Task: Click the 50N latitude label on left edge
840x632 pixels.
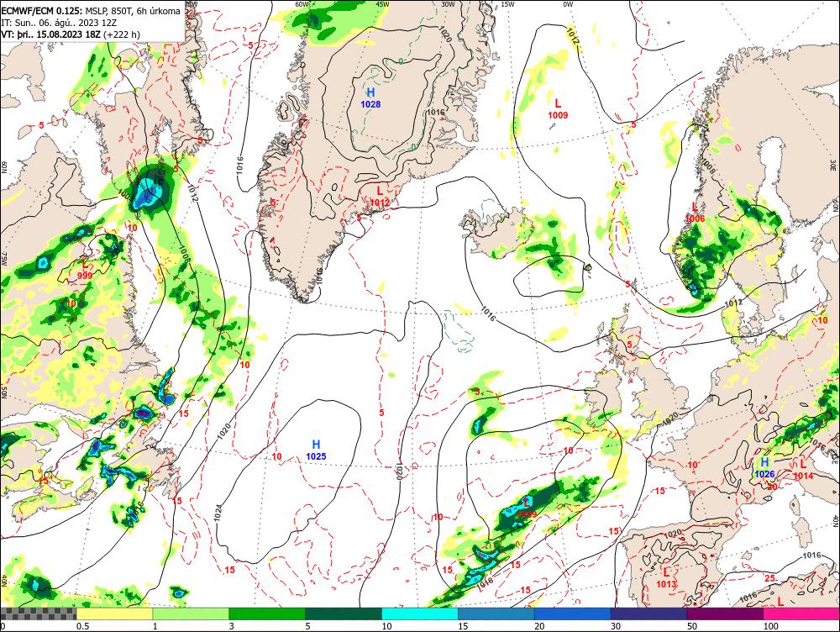Action: click(4, 392)
